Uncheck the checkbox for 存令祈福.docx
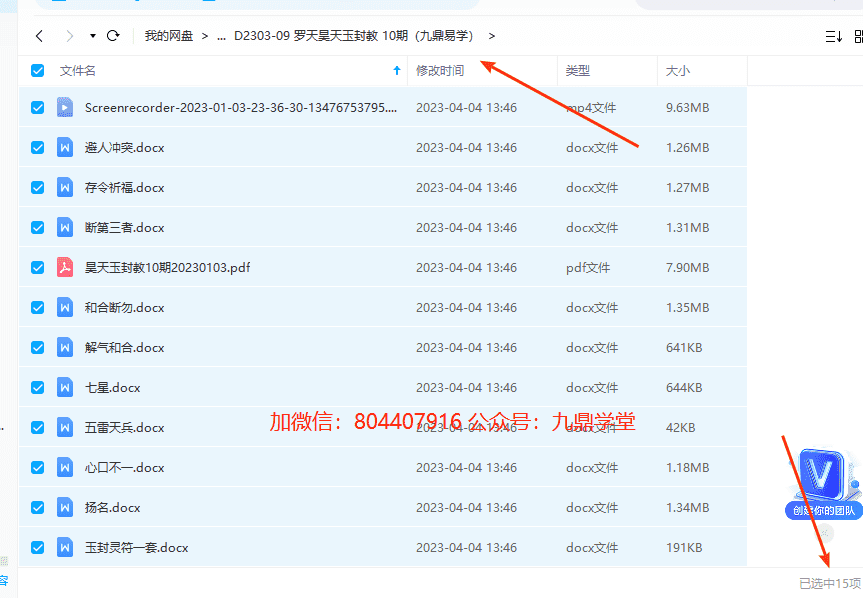Image resolution: width=863 pixels, height=598 pixels. (38, 187)
